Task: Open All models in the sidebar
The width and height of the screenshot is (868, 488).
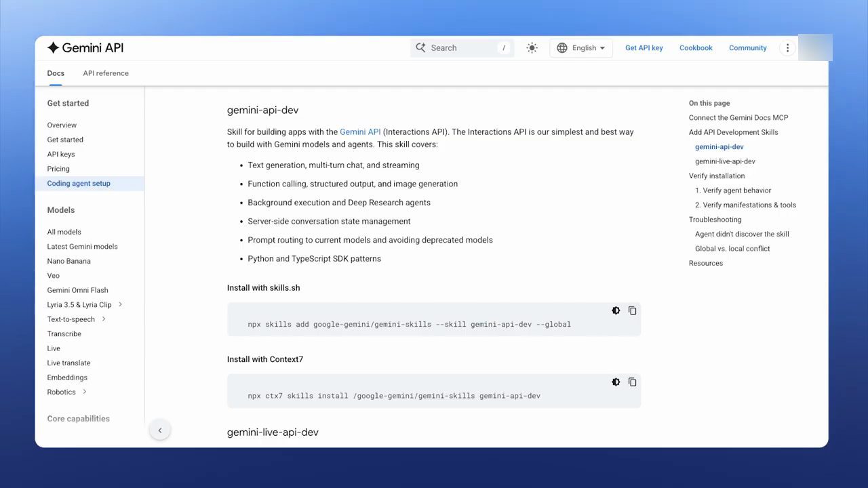Action: click(64, 232)
